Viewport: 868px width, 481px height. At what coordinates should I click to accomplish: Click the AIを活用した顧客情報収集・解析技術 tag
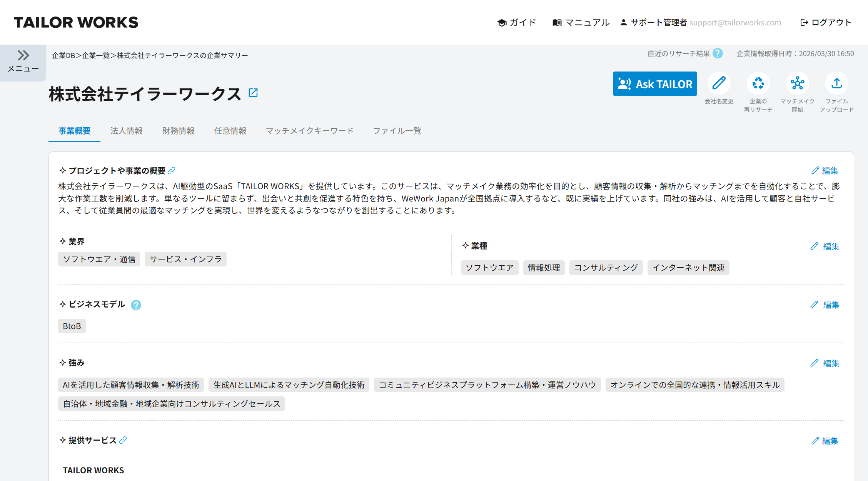click(x=131, y=385)
